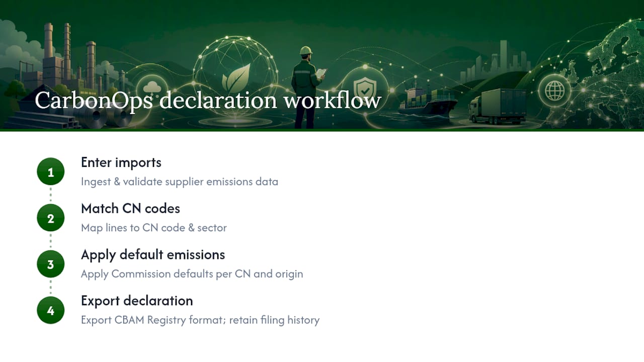The width and height of the screenshot is (644, 362).
Task: Click "Map lines to CN code & sector"
Action: coord(154,228)
